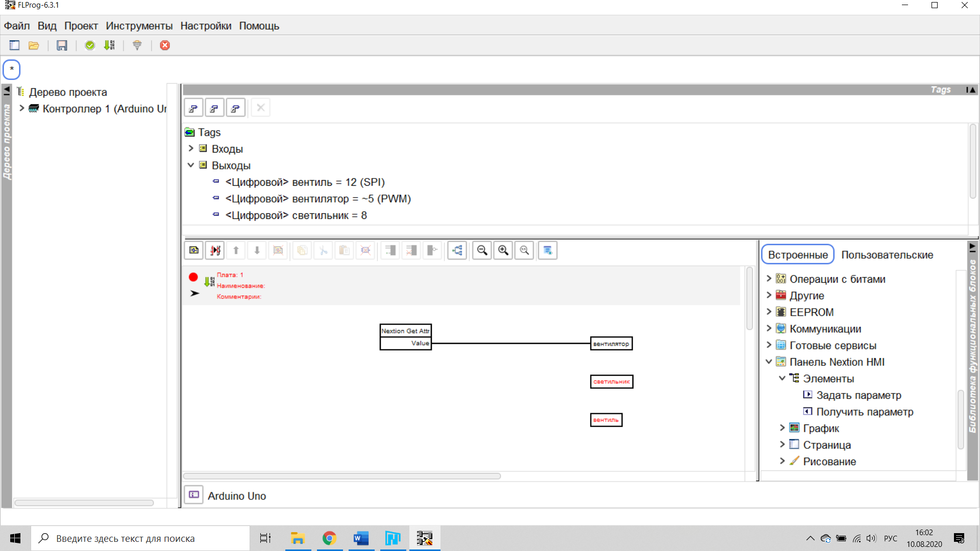Open the Инструменты menu
This screenshot has height=551, width=980.
[x=139, y=26]
